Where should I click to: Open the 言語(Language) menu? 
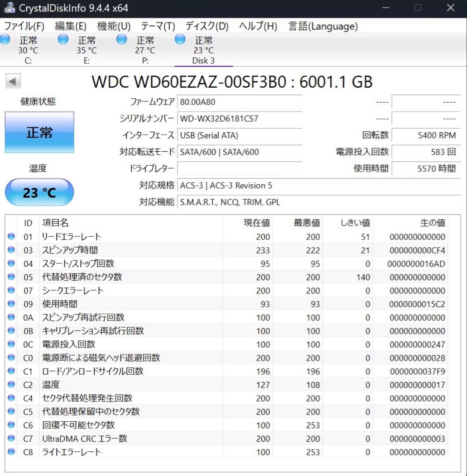(323, 26)
